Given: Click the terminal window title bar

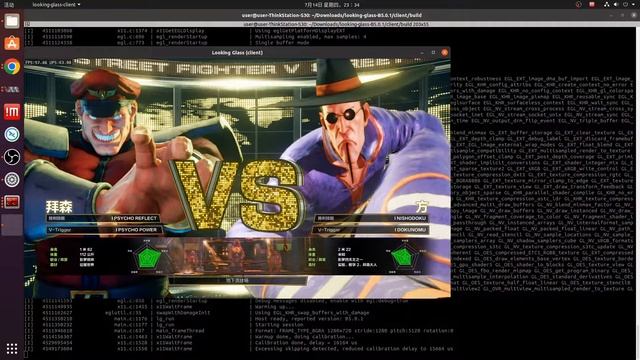Looking at the screenshot, I should pos(331,15).
